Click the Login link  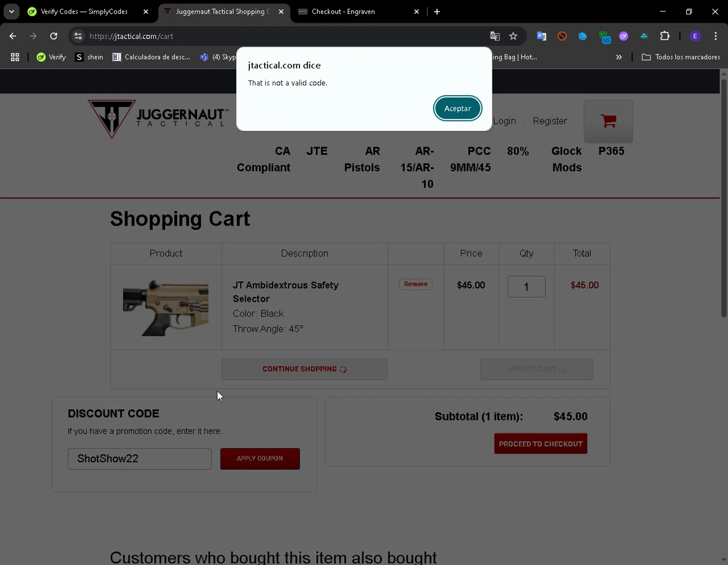click(x=504, y=121)
